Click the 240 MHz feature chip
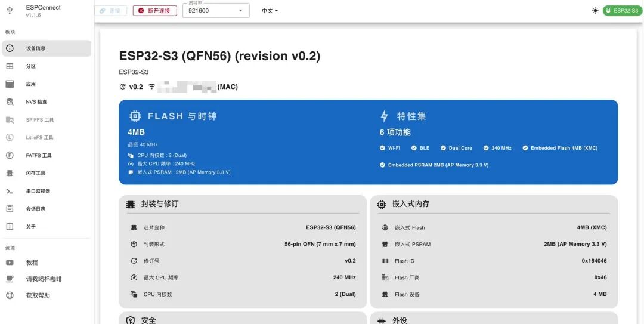This screenshot has width=644, height=324. pyautogui.click(x=497, y=148)
